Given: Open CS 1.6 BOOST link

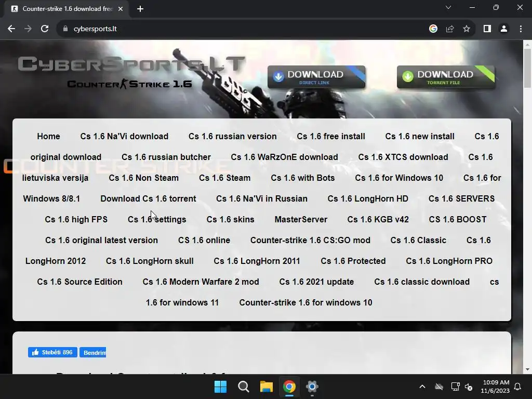Looking at the screenshot, I should point(457,220).
